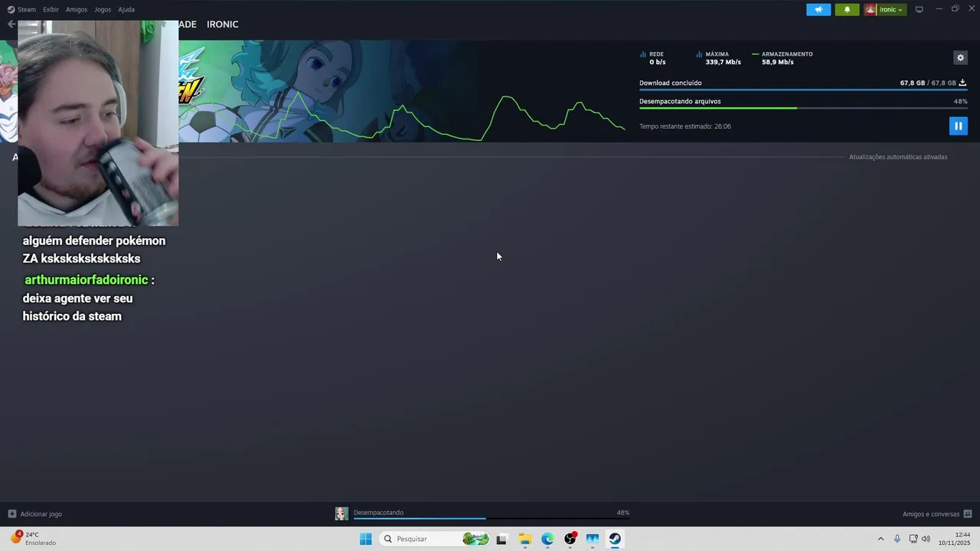This screenshot has width=980, height=551.
Task: Open the Exibir menu
Action: point(51,9)
